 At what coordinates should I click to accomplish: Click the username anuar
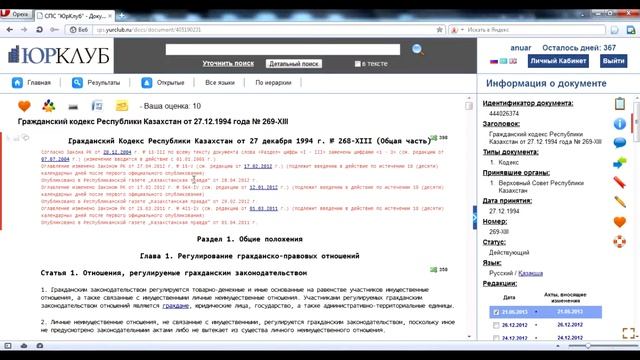tap(521, 48)
